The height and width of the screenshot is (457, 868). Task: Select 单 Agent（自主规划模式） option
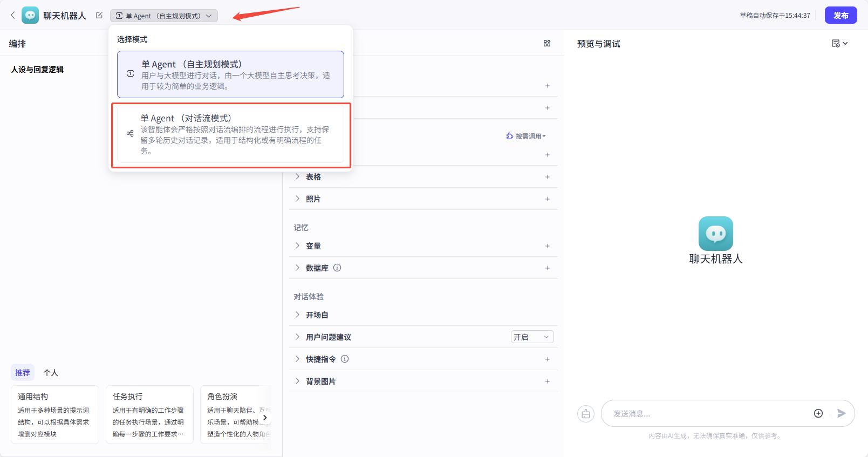[x=231, y=74]
